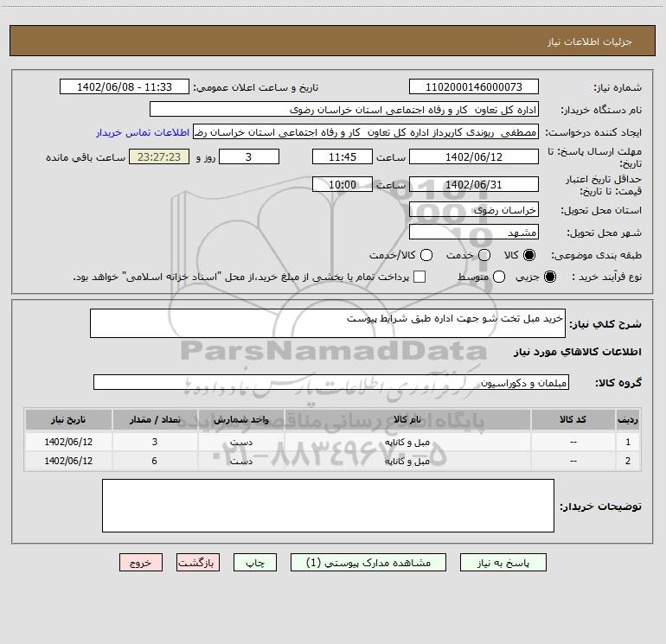The width and height of the screenshot is (666, 644).
Task: Click مبل و کاناپه in row 1
Action: (407, 442)
